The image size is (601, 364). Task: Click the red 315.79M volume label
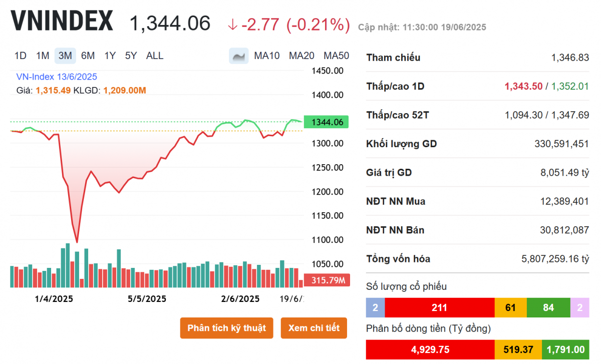pos(327,280)
